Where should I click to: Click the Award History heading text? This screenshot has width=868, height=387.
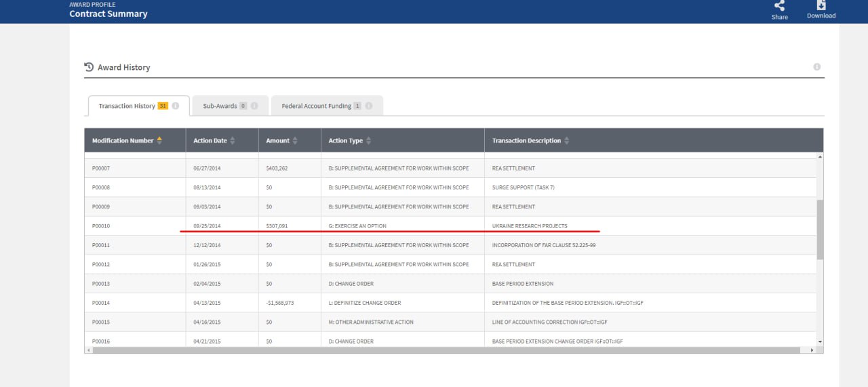pyautogui.click(x=124, y=67)
